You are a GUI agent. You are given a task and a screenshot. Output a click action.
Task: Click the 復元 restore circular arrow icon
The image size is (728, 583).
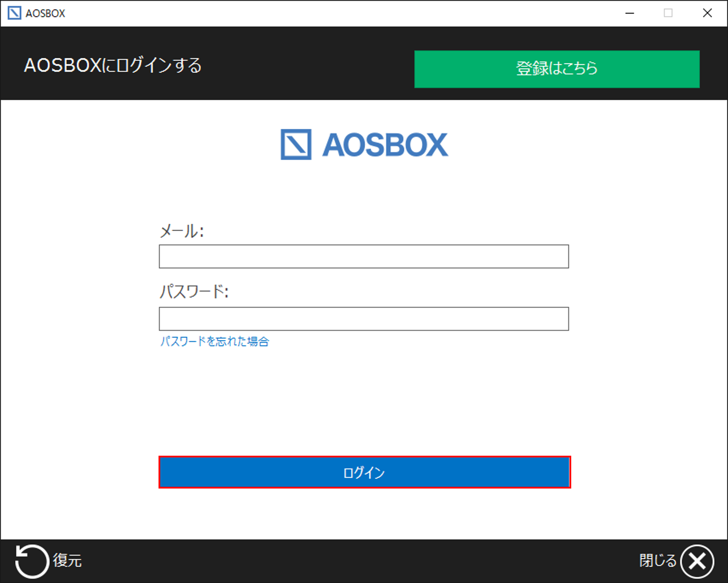[32, 561]
